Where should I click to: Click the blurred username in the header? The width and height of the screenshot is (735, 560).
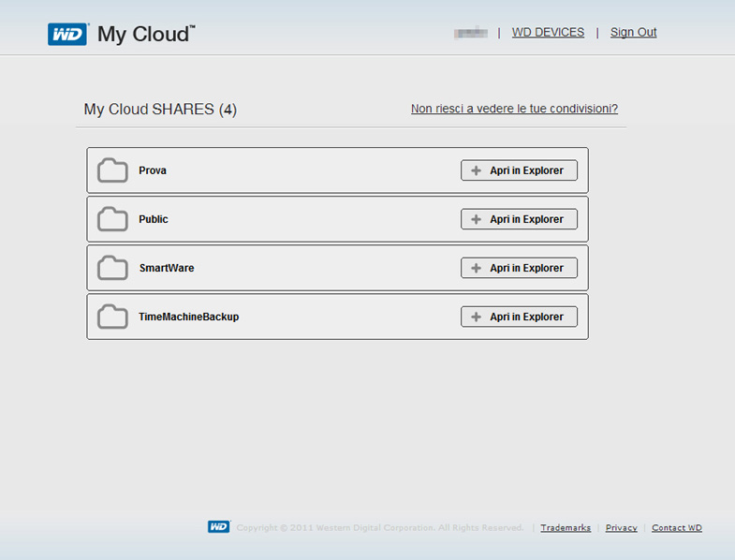click(x=471, y=33)
